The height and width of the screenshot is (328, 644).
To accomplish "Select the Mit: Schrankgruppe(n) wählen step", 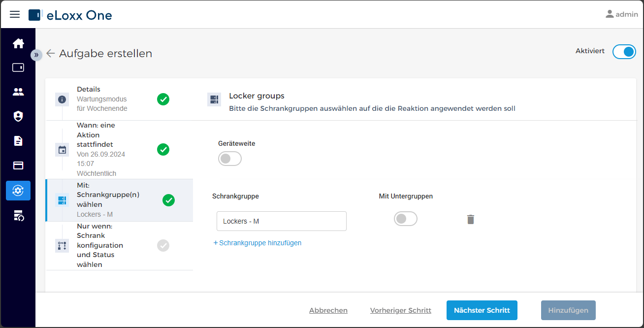I will point(119,200).
